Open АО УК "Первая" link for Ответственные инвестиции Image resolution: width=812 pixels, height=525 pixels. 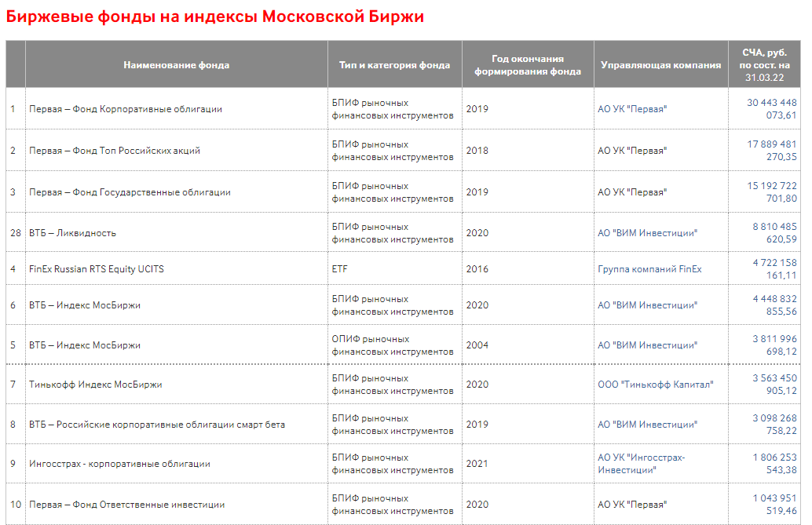pos(632,505)
